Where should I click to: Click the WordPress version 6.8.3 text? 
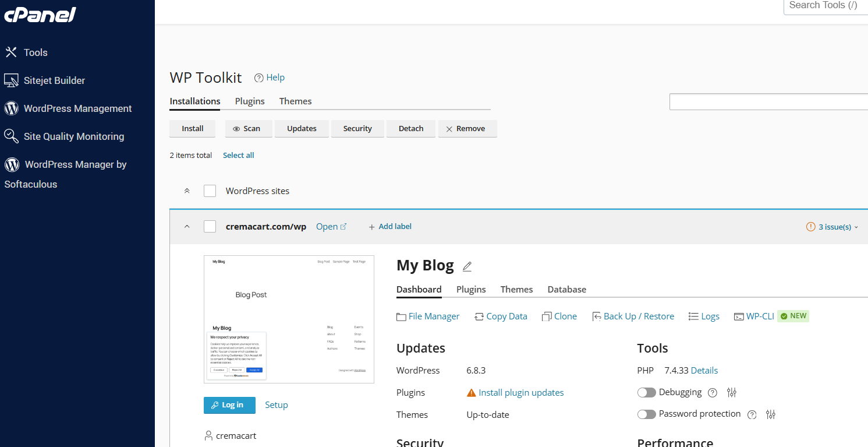tap(476, 371)
